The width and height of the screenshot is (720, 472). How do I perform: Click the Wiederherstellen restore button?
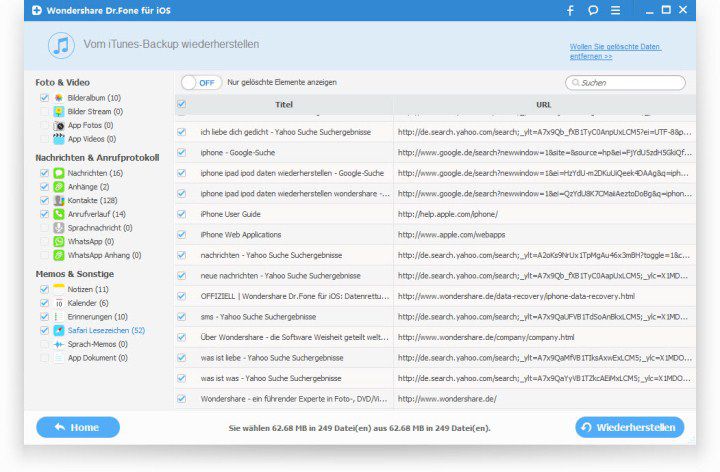(x=630, y=427)
